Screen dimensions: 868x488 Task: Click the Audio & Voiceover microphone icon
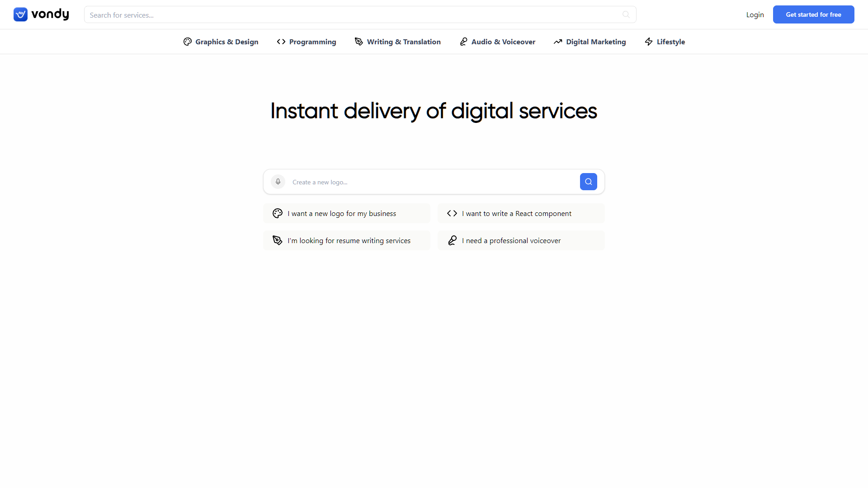tap(464, 41)
